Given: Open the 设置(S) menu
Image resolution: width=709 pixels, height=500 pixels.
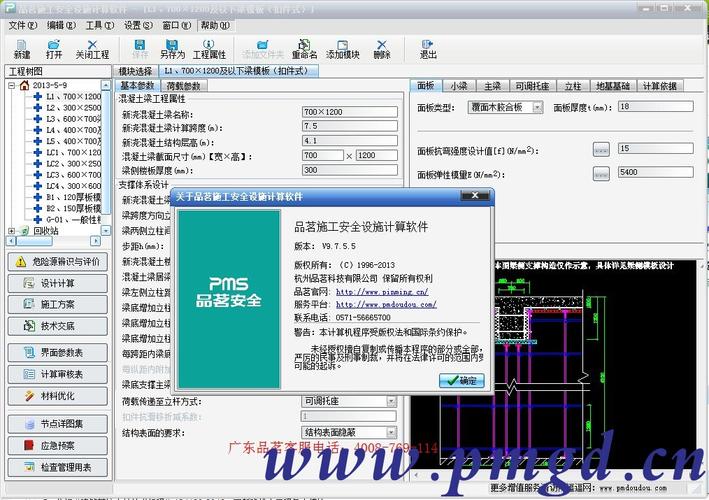Looking at the screenshot, I should point(138,25).
